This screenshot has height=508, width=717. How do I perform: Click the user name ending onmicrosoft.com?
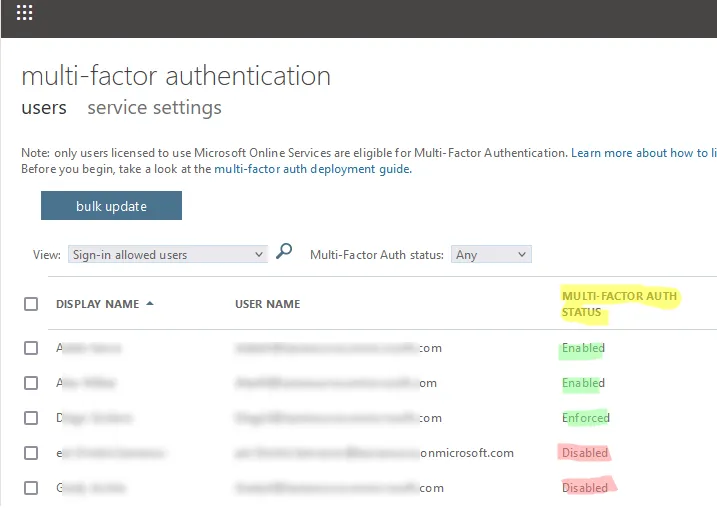tap(374, 453)
